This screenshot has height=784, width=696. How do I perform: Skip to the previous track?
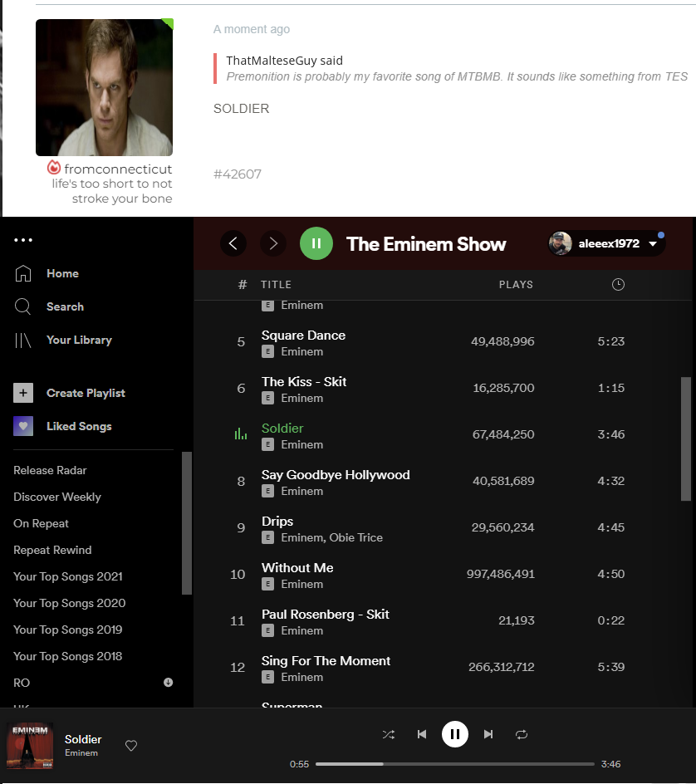(421, 734)
